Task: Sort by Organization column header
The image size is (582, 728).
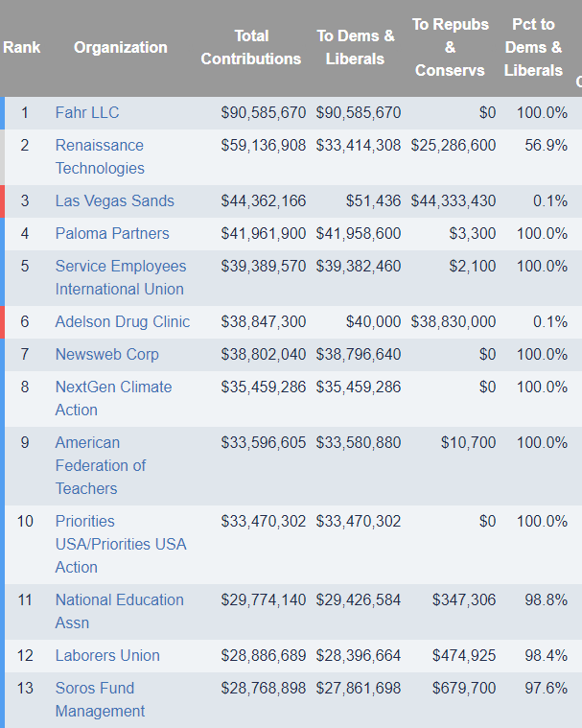Action: (121, 47)
